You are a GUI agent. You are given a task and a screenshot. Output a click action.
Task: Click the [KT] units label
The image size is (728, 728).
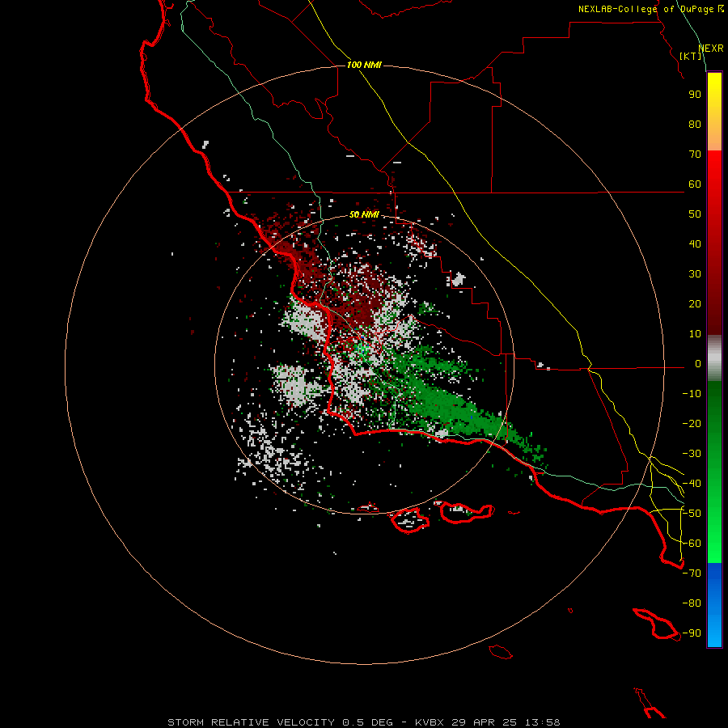[691, 56]
